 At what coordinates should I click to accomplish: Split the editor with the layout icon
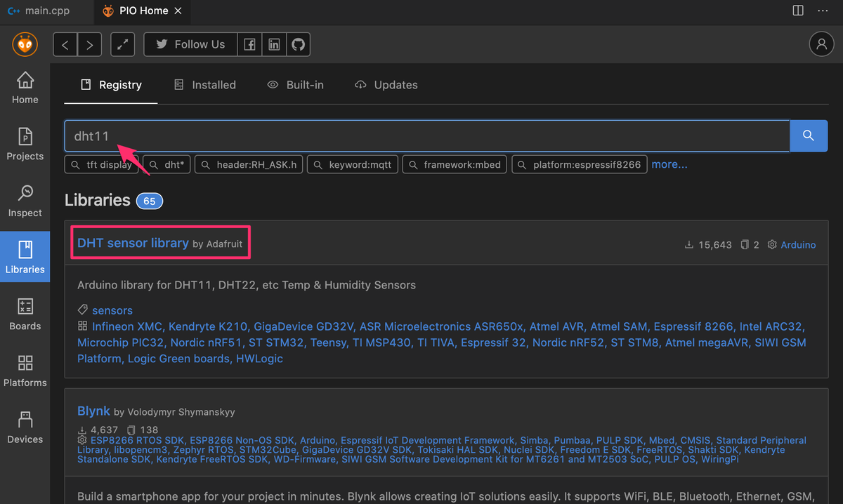[798, 11]
